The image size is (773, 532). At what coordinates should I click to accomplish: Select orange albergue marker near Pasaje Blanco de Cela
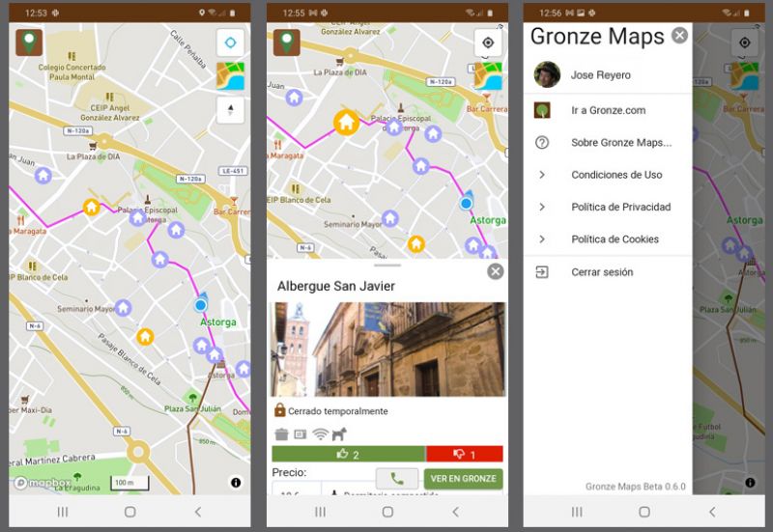click(x=144, y=337)
